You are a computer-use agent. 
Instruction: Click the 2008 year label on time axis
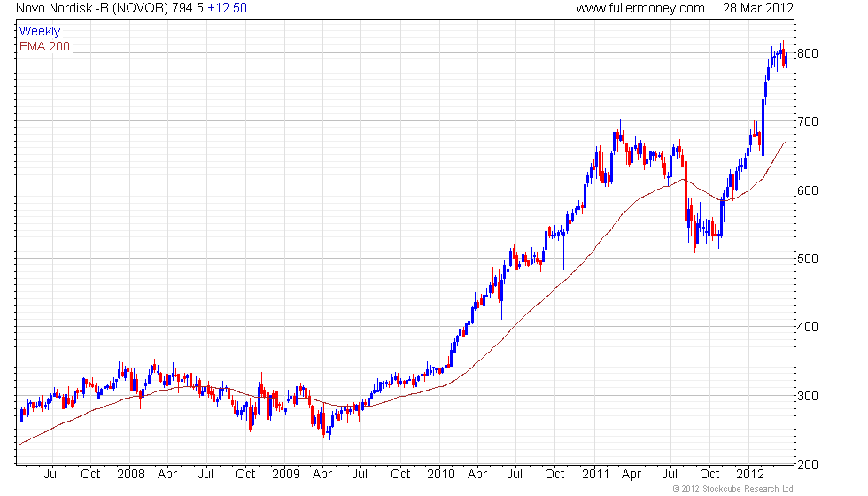[x=131, y=475]
